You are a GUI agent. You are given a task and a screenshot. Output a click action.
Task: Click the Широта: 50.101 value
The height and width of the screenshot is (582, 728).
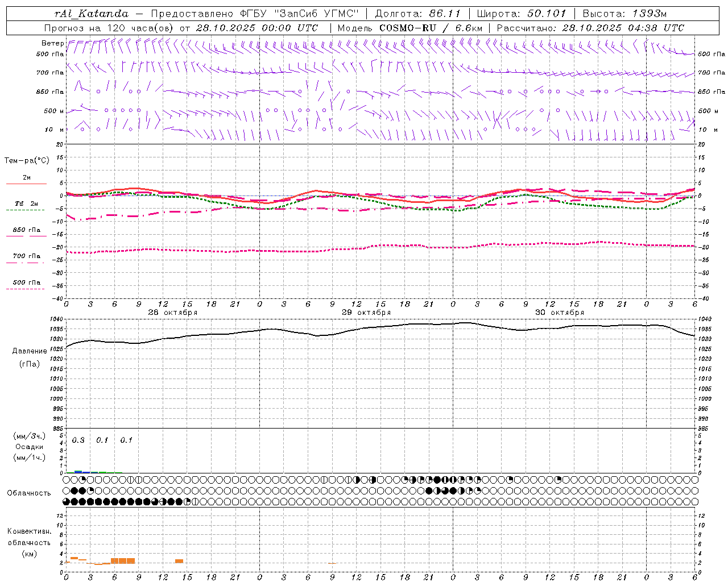click(x=522, y=14)
